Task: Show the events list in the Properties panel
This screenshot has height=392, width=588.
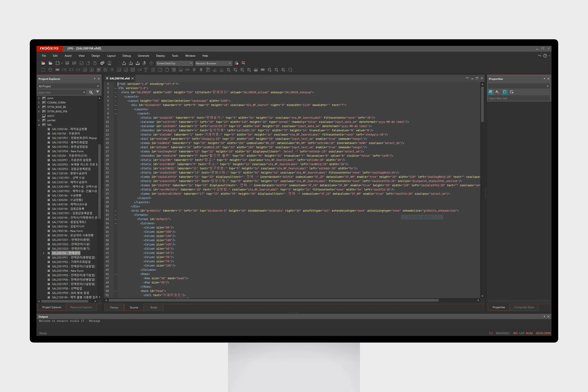Action: pyautogui.click(x=512, y=92)
